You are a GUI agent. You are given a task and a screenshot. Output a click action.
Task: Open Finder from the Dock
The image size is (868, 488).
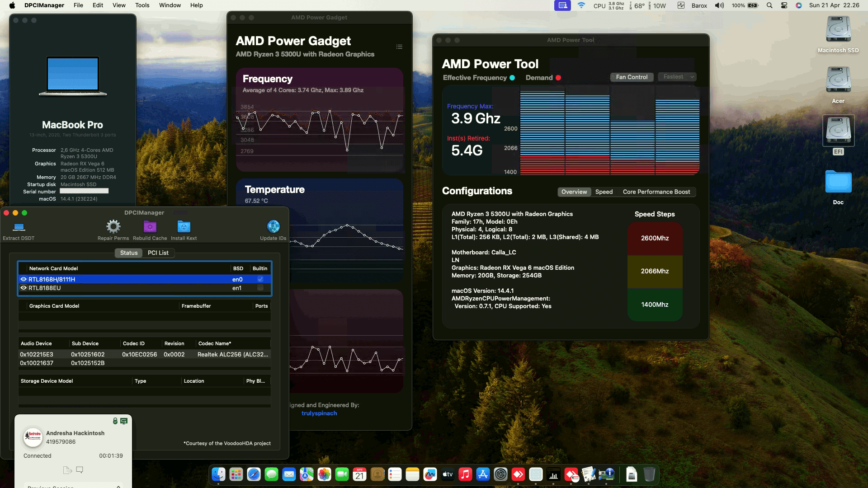[219, 474]
